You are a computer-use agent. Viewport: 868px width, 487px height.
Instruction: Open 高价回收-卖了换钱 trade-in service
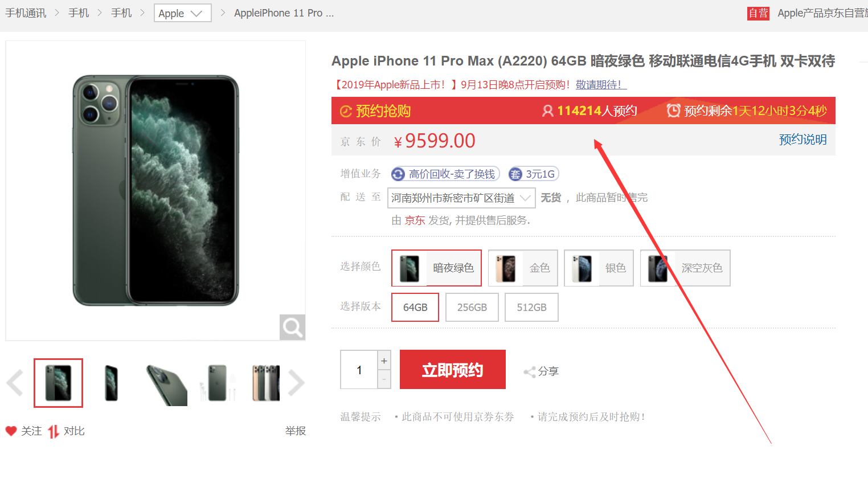445,174
